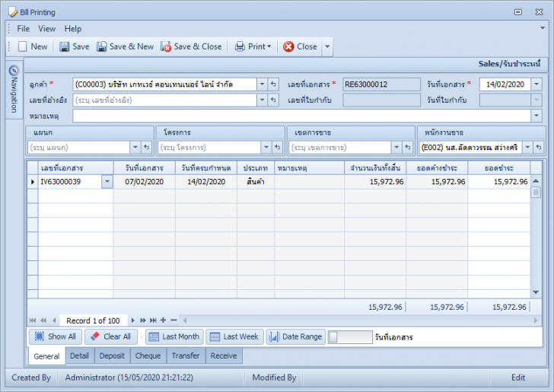Open the Navigation side panel

pyautogui.click(x=14, y=89)
